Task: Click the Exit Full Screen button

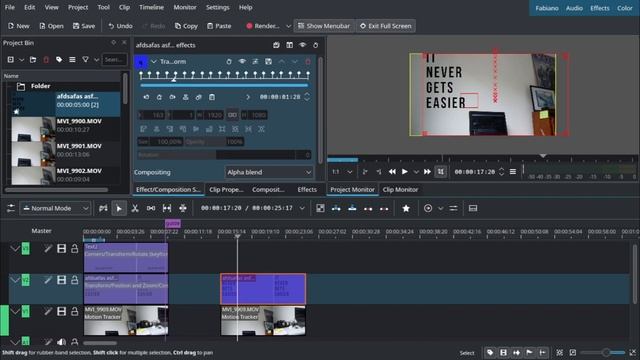Action: point(386,26)
